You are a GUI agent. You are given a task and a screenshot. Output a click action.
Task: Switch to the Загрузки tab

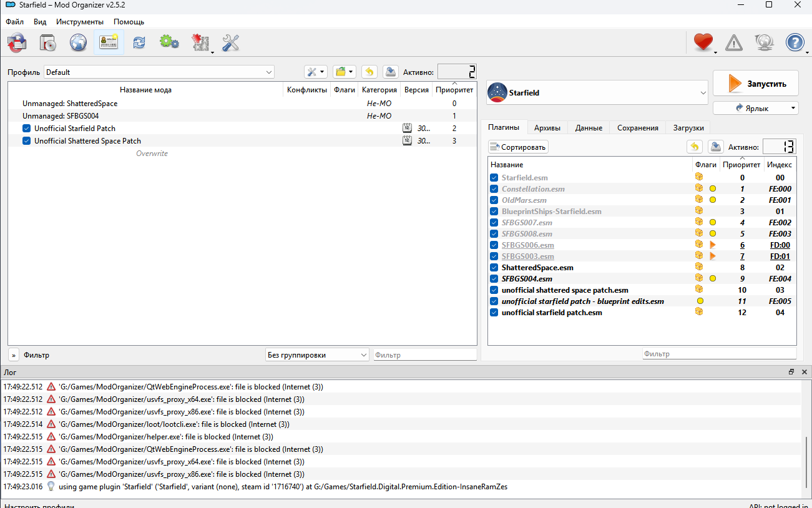[688, 127]
